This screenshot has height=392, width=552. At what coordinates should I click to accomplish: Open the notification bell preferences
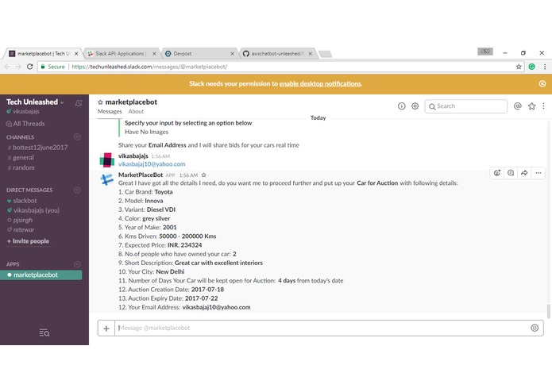(x=79, y=102)
